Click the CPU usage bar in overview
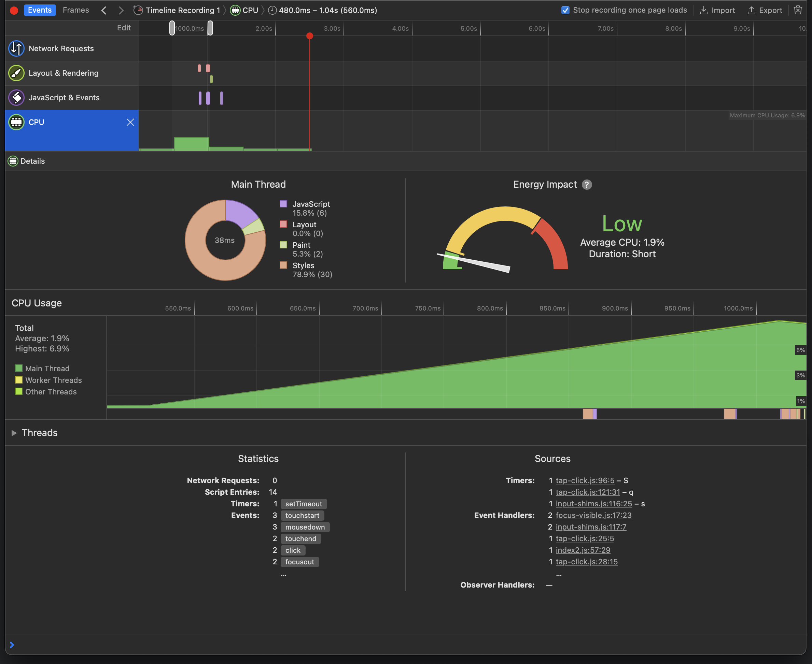This screenshot has width=812, height=664. (x=192, y=144)
